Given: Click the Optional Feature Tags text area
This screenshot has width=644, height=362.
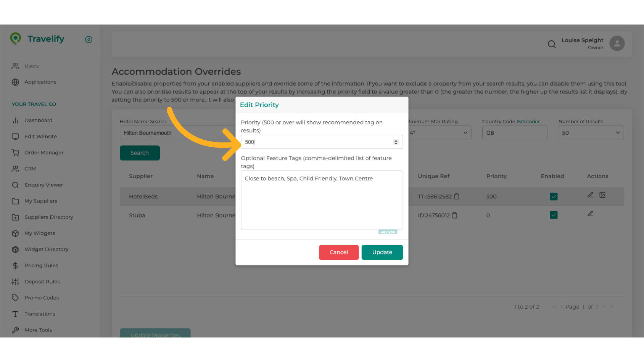Looking at the screenshot, I should 321,200.
